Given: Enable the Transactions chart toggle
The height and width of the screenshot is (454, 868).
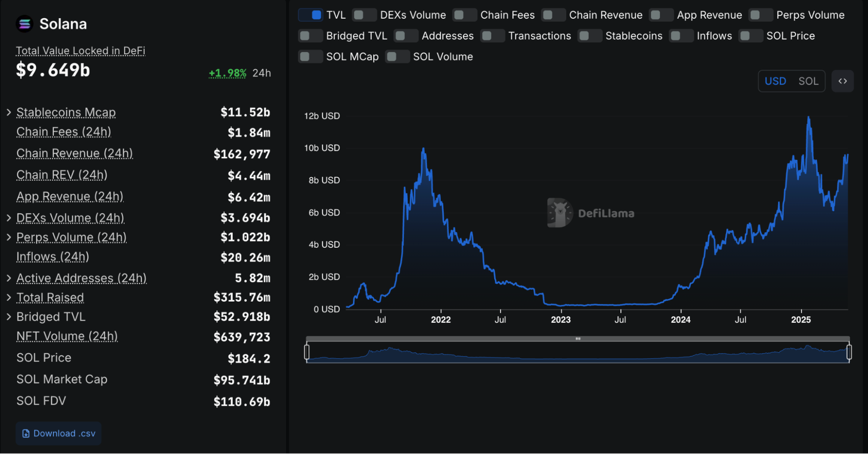Looking at the screenshot, I should click(493, 36).
